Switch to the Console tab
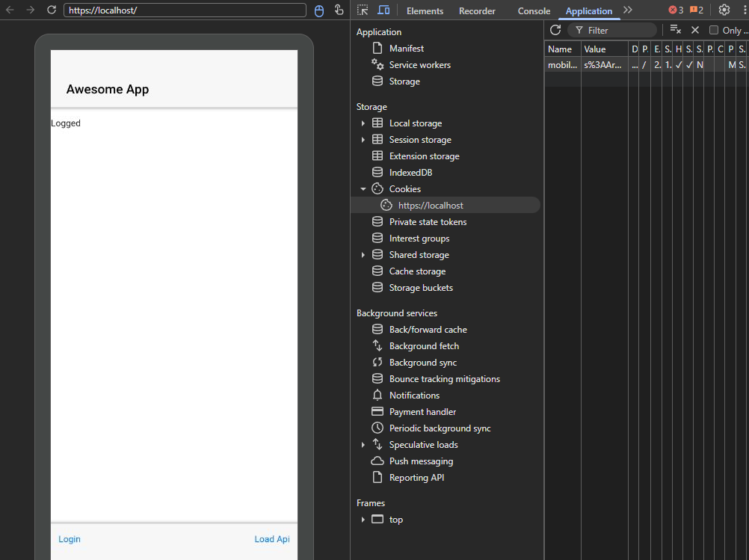 (x=534, y=10)
